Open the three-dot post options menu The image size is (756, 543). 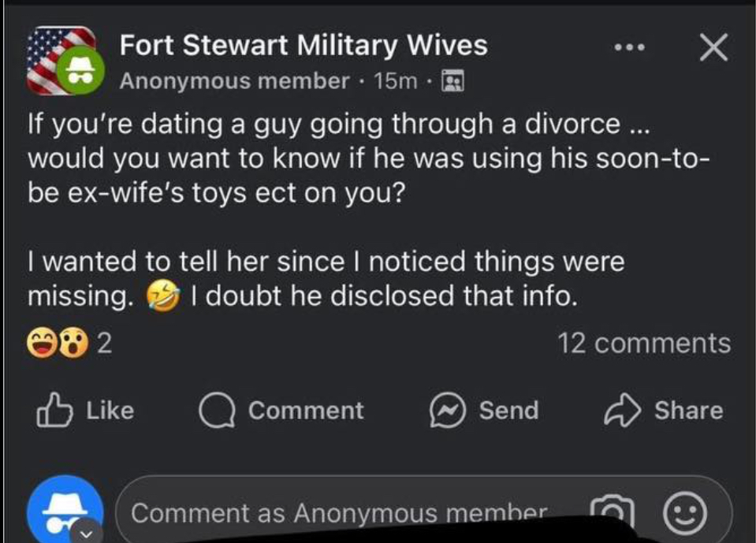pos(631,49)
